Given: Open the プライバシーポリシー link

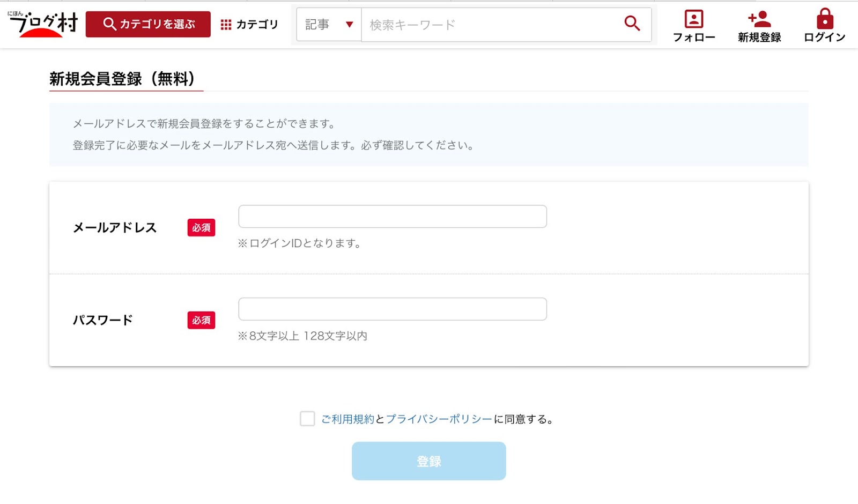Looking at the screenshot, I should click(439, 419).
